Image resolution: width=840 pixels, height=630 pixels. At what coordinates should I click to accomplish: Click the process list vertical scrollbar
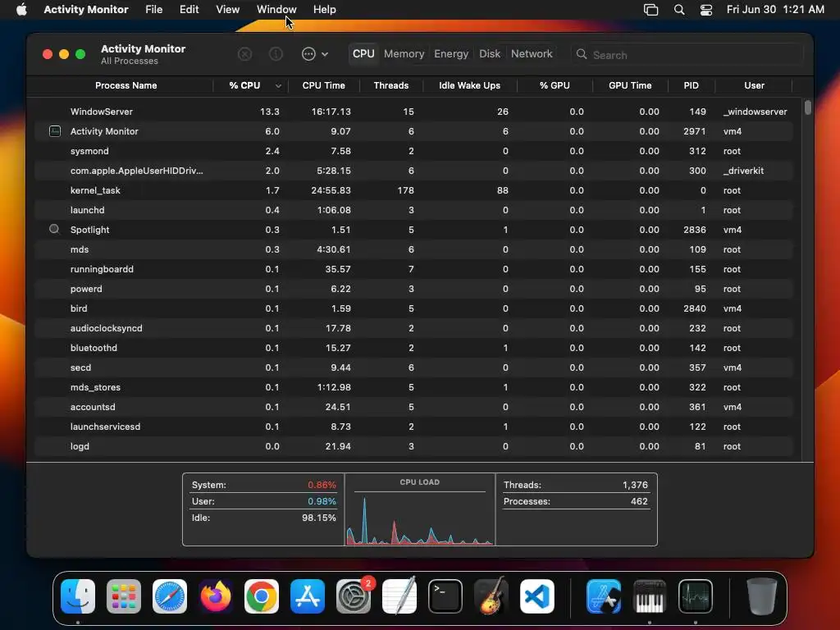[x=808, y=107]
